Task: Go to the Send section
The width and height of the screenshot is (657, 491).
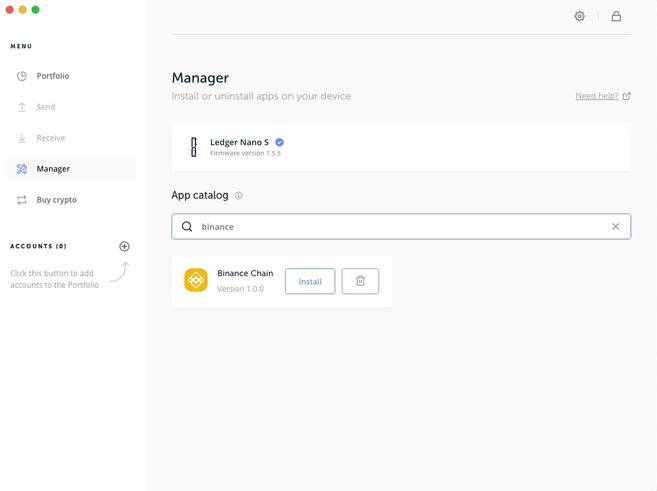Action: (x=46, y=107)
